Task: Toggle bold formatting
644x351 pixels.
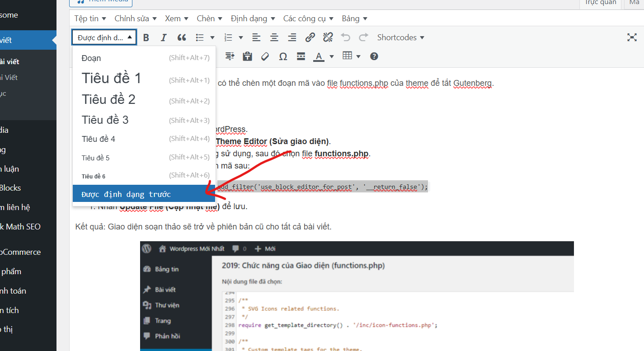Action: tap(146, 37)
